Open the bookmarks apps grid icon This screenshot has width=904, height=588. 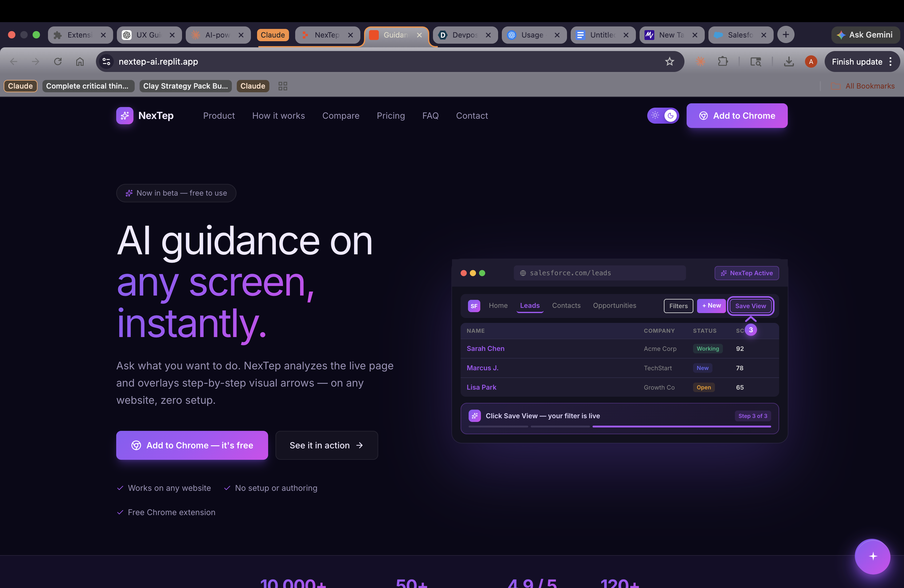point(283,86)
